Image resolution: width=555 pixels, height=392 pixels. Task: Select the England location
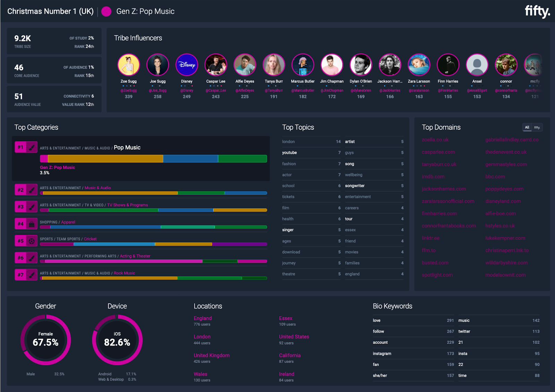203,318
